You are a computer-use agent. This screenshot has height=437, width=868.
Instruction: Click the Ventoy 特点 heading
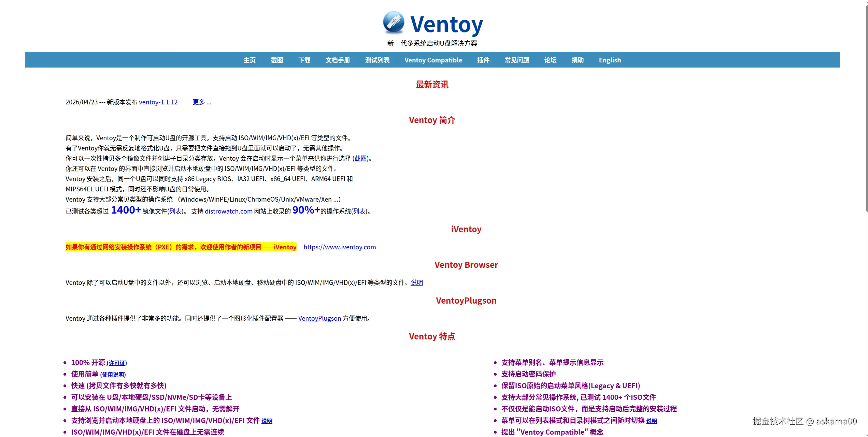pyautogui.click(x=432, y=336)
